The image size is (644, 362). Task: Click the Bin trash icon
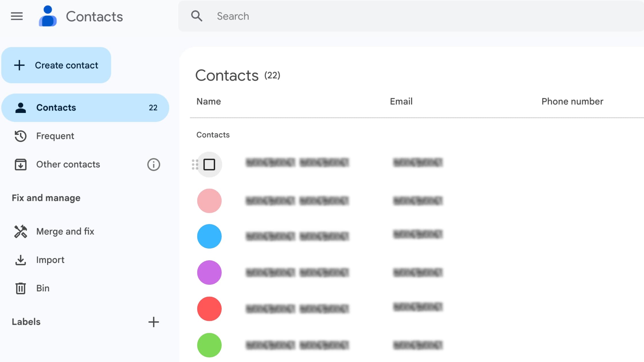21,288
